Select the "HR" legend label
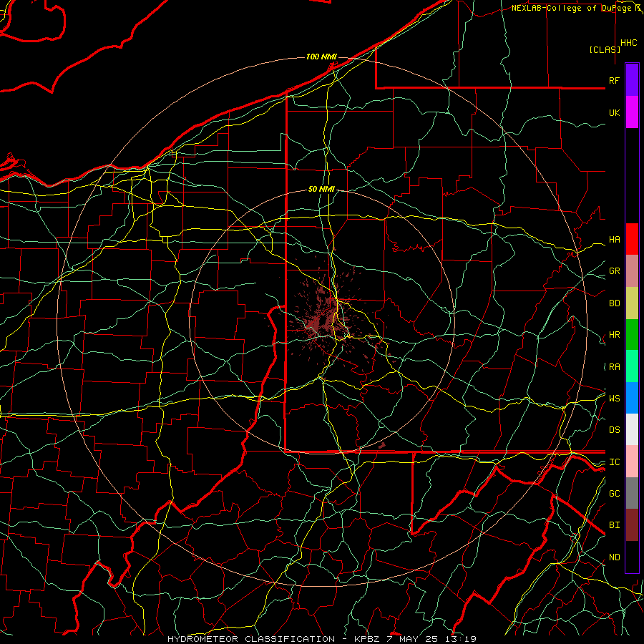The image size is (644, 644). 614,335
